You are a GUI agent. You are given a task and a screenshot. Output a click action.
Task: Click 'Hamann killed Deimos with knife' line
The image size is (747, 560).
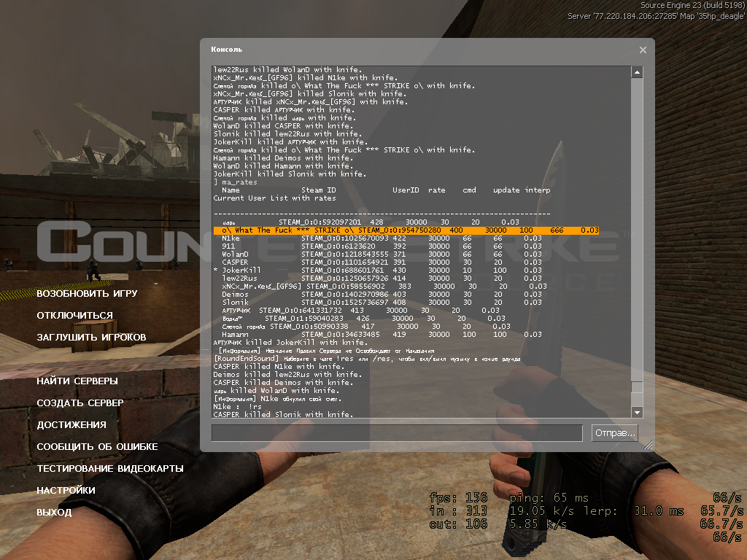283,157
